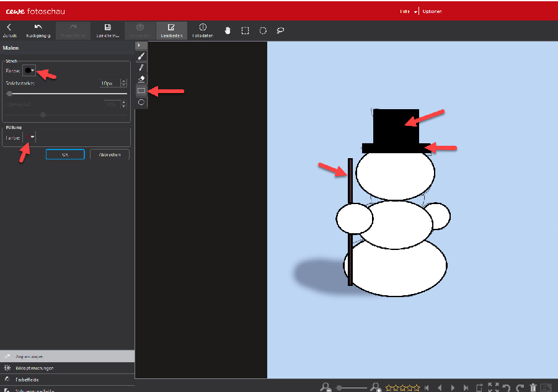Open the stroke color dropdown

coord(29,71)
